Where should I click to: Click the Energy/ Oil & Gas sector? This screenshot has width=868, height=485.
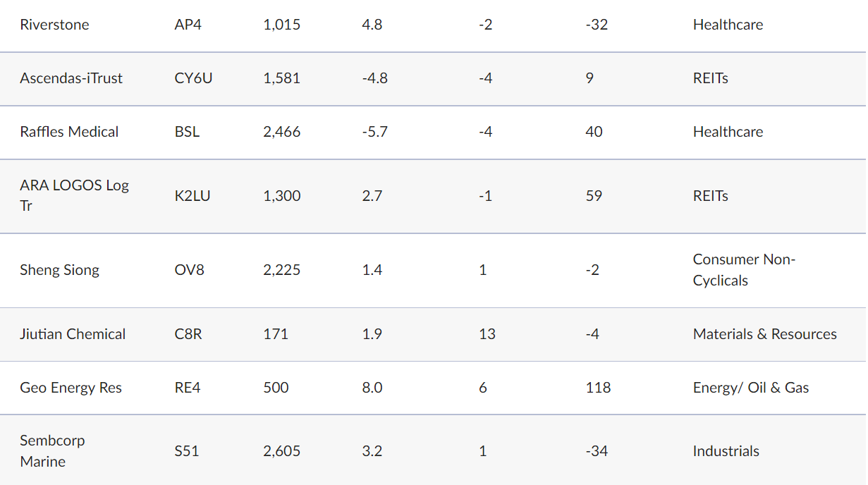click(x=750, y=388)
